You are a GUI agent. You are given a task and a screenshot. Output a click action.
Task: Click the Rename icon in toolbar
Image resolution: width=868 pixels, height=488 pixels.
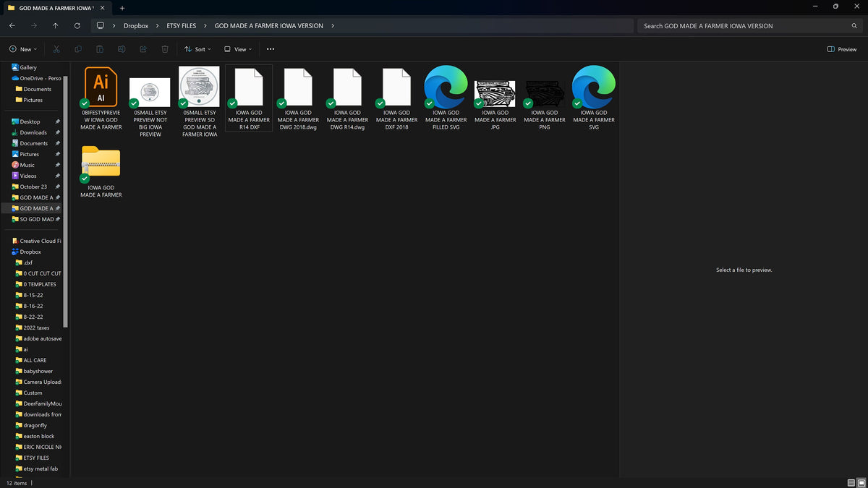click(x=122, y=49)
